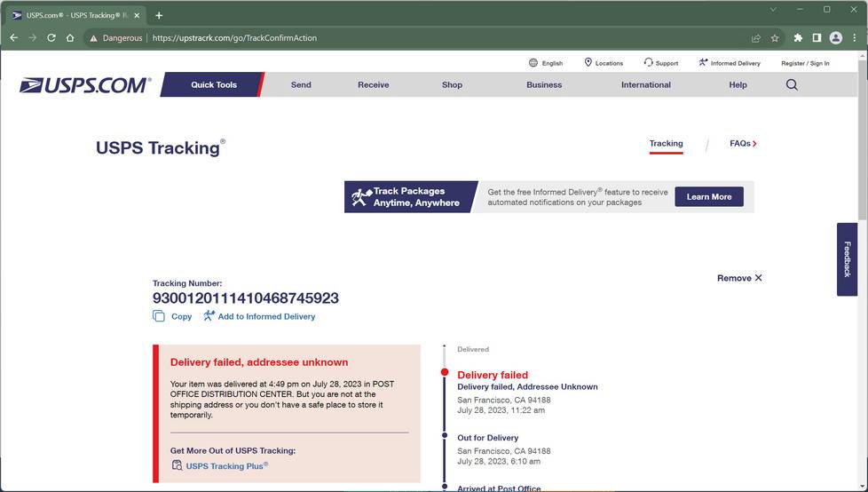Open the Feedback side tab

pos(847,259)
